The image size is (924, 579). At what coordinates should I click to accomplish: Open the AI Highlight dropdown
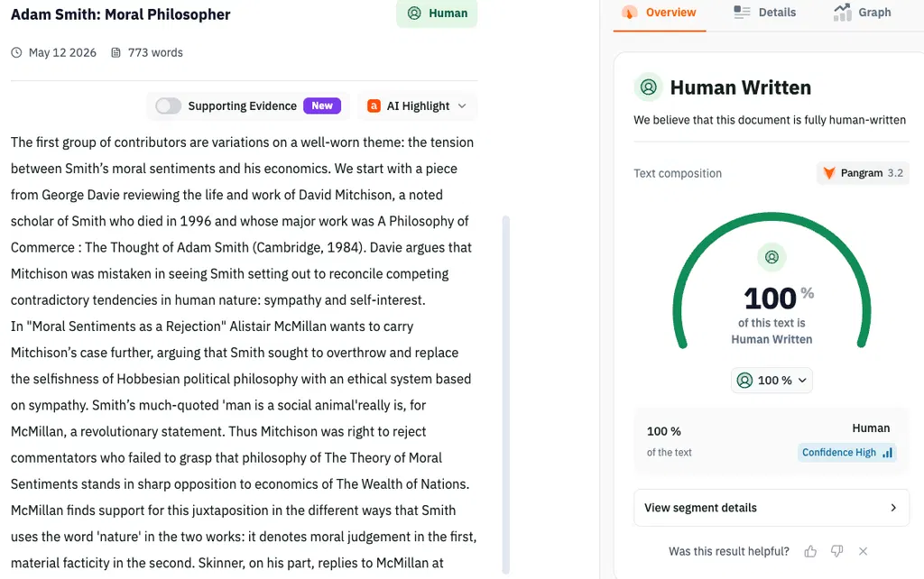point(417,106)
